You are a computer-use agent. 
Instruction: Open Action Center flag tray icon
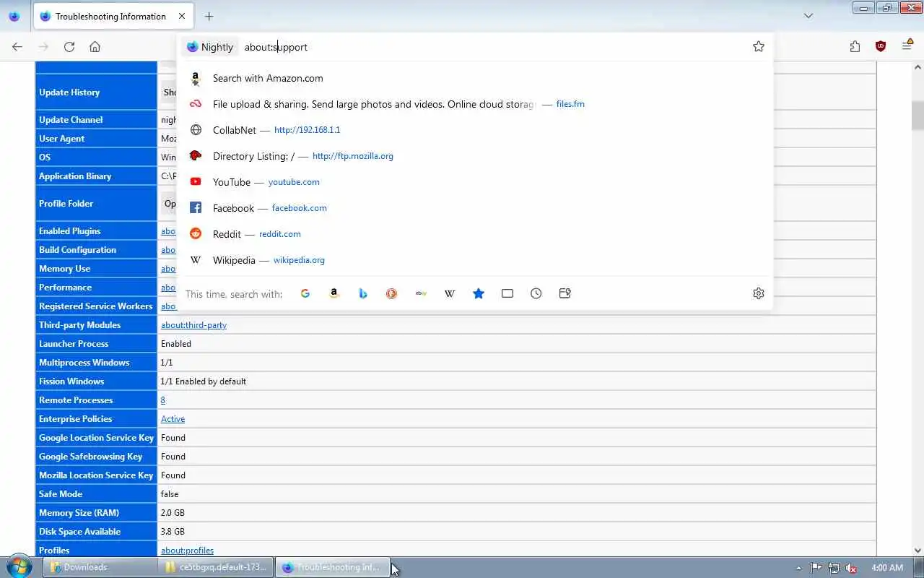click(816, 568)
